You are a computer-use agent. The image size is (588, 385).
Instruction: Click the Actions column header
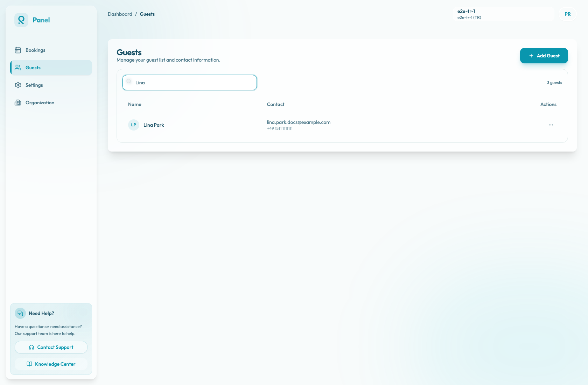tap(548, 104)
